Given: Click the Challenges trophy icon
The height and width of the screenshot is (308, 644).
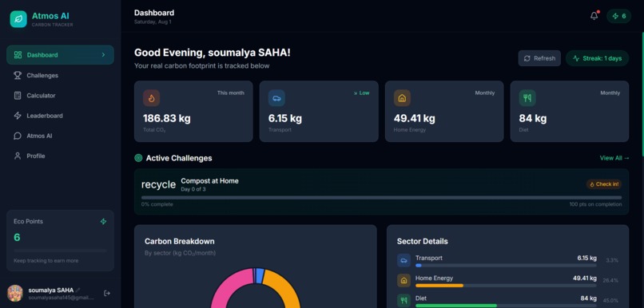Looking at the screenshot, I should [x=18, y=76].
